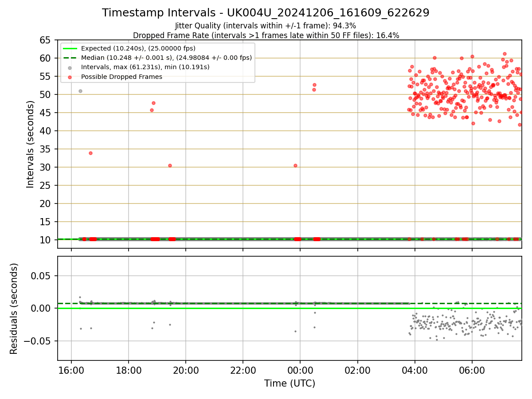
Task: Click the '16:00' x-axis tick label
Action: click(71, 370)
